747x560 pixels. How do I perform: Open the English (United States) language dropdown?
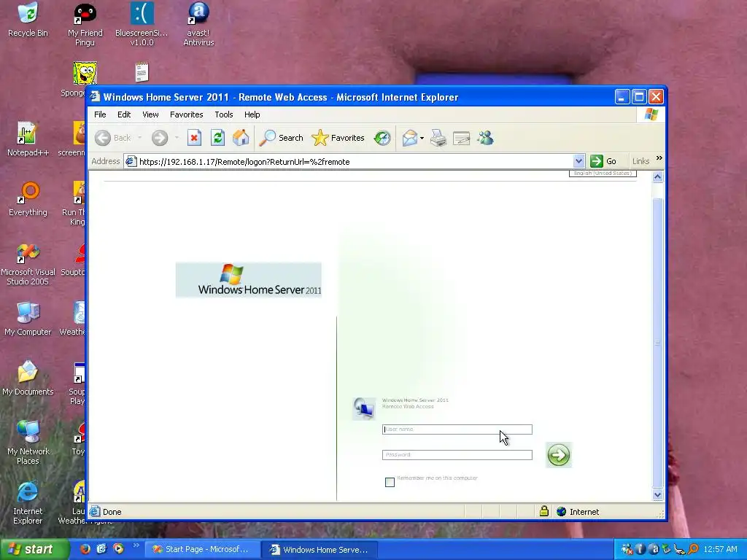coord(603,174)
